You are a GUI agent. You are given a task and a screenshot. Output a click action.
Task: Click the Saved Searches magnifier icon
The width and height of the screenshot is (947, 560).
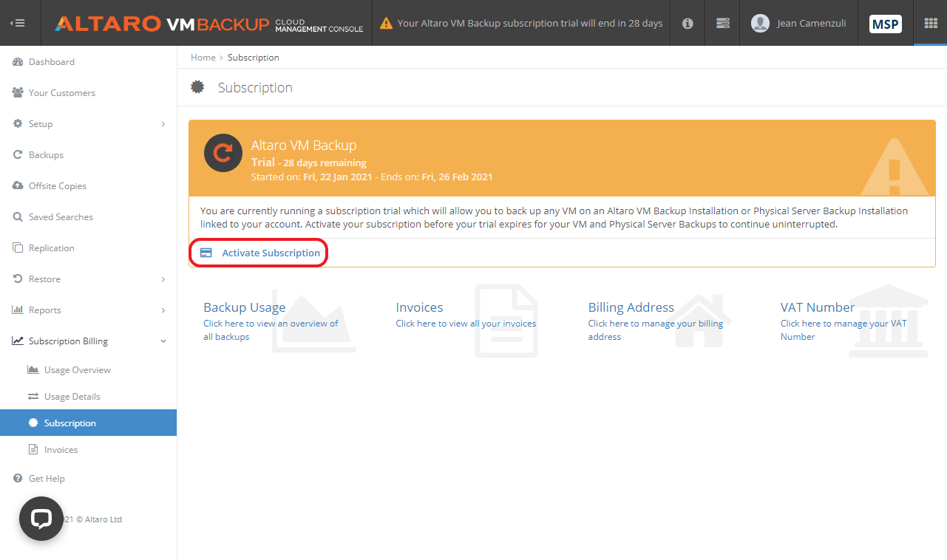(x=18, y=217)
